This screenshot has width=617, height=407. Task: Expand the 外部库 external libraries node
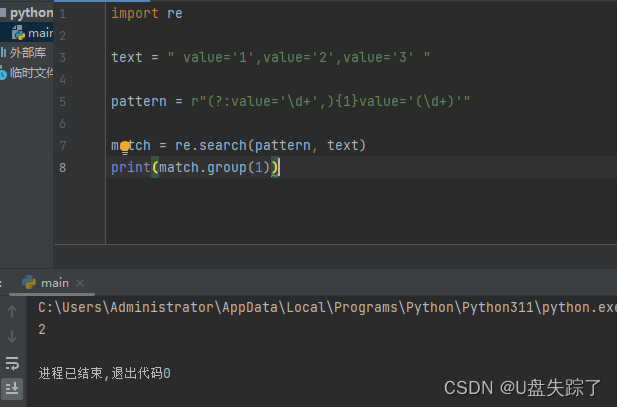click(x=24, y=52)
